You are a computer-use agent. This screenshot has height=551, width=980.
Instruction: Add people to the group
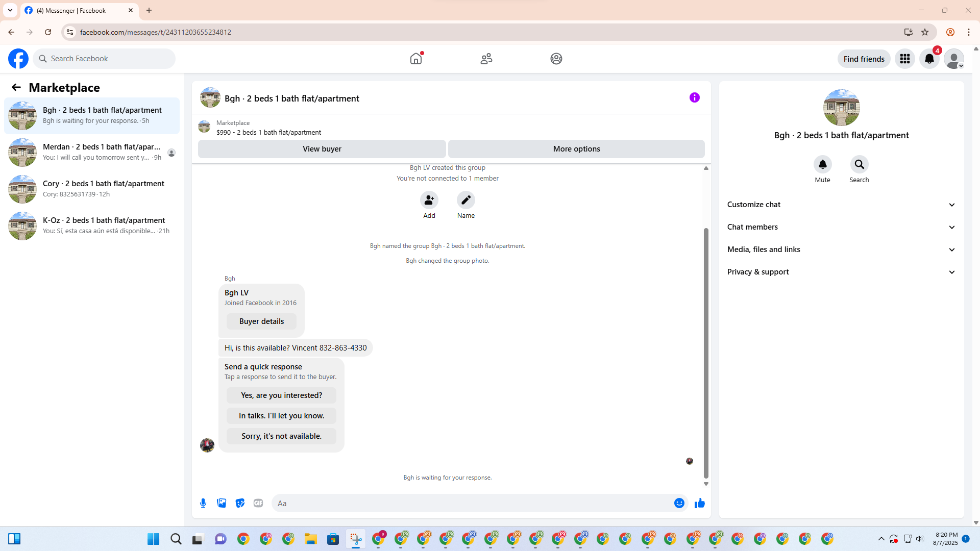tap(429, 200)
